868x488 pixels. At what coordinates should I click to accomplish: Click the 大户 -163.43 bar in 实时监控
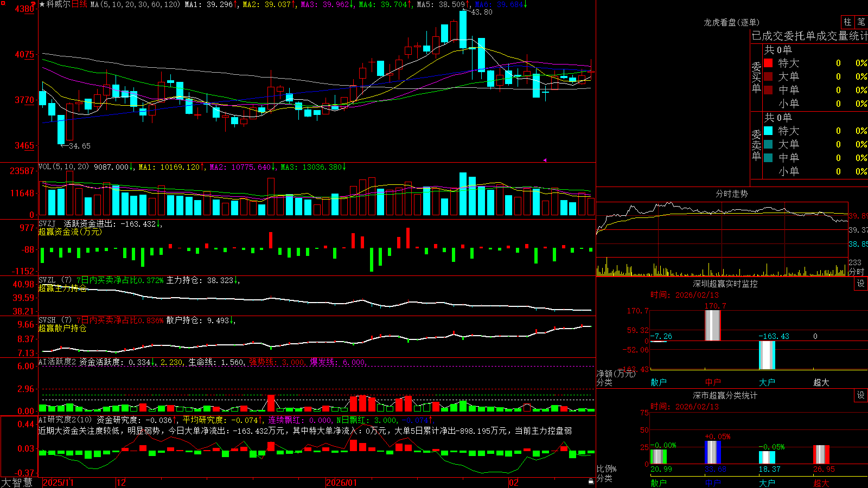pos(767,355)
